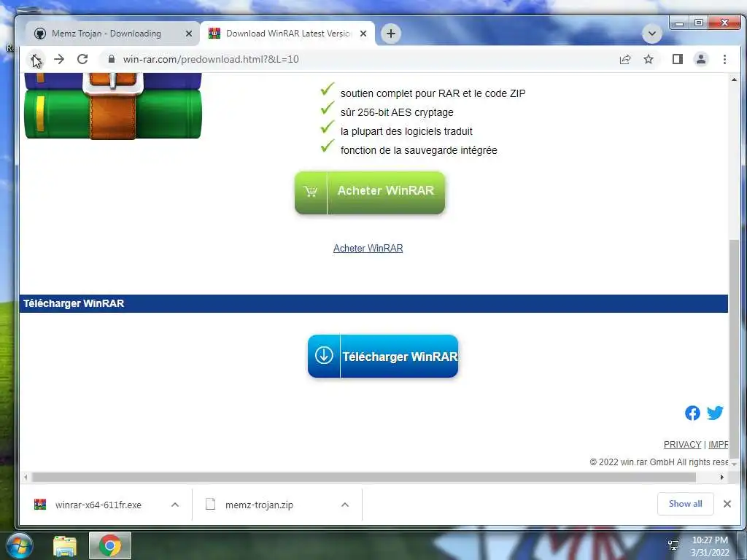
Task: Click text 'soutien complet pour RAR et le code ZIP'
Action: (x=433, y=93)
